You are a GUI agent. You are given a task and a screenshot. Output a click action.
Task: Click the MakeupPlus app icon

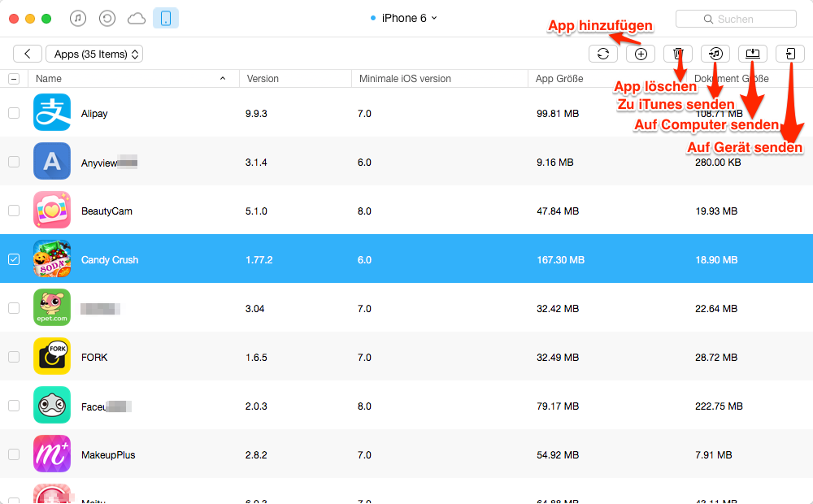tap(52, 453)
